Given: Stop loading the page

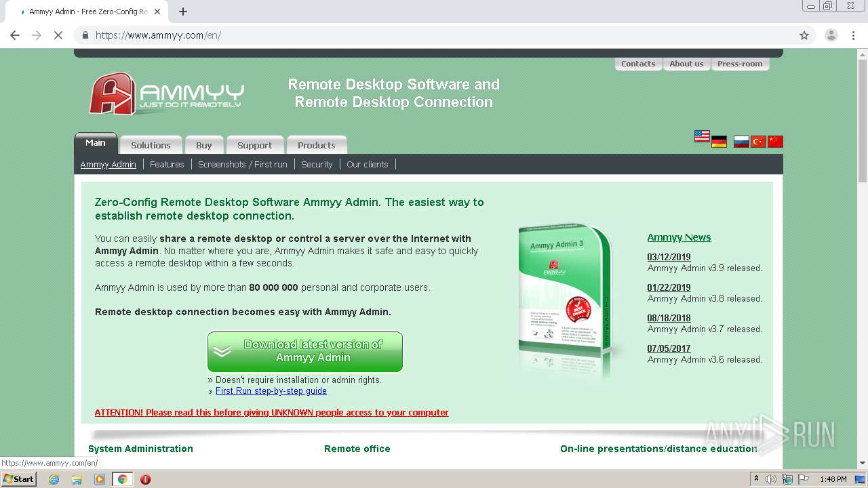Looking at the screenshot, I should click(58, 35).
